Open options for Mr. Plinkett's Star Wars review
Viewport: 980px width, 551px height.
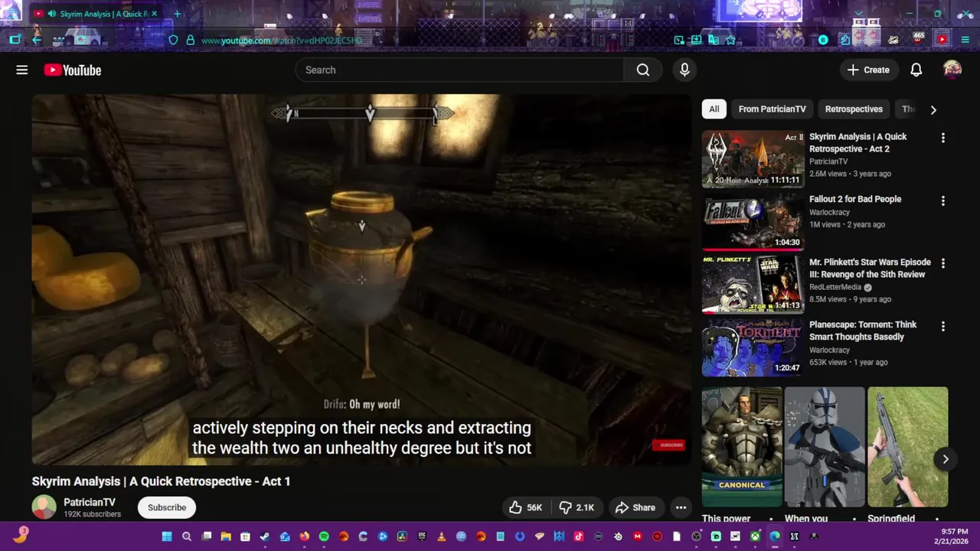[942, 264]
